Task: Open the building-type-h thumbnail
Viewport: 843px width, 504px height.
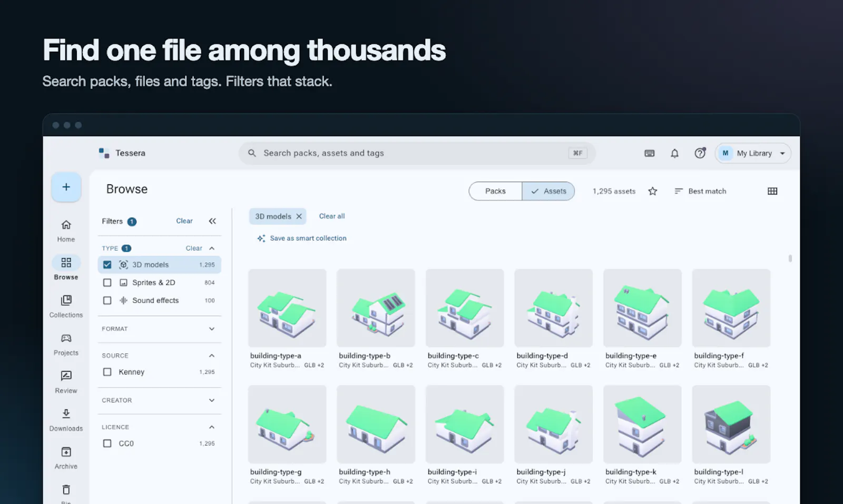Action: [x=376, y=424]
